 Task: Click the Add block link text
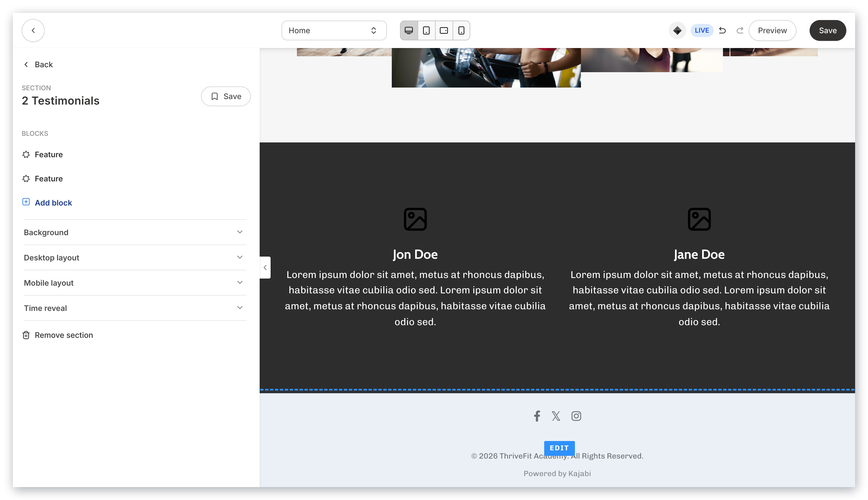(53, 203)
